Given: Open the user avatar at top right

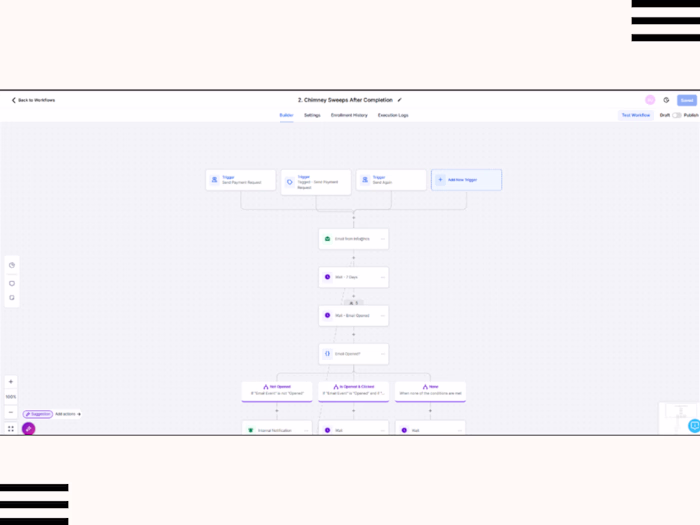Looking at the screenshot, I should tap(650, 100).
